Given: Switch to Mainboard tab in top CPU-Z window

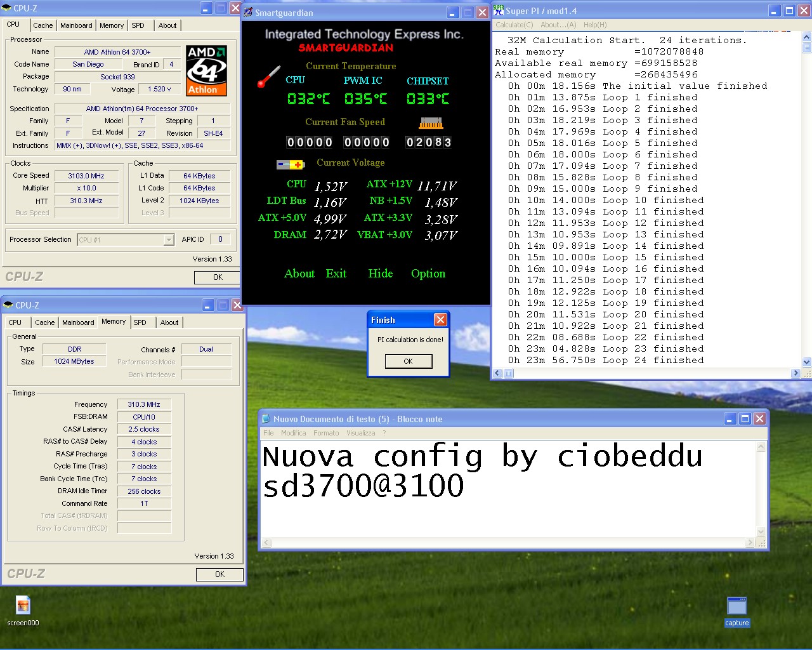Looking at the screenshot, I should [76, 25].
